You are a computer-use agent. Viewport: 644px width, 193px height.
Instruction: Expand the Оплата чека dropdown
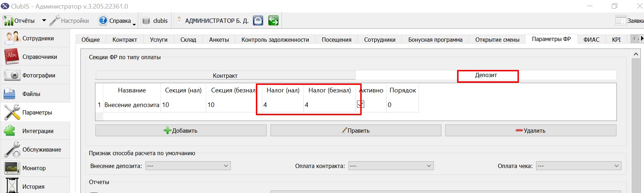pos(579,166)
